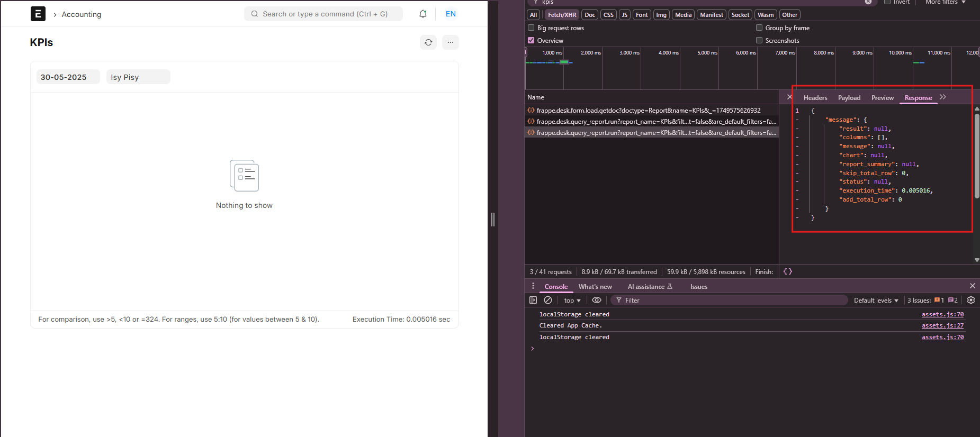The width and height of the screenshot is (980, 437).
Task: Open the three-dot menu beside KPIs title
Action: click(451, 42)
